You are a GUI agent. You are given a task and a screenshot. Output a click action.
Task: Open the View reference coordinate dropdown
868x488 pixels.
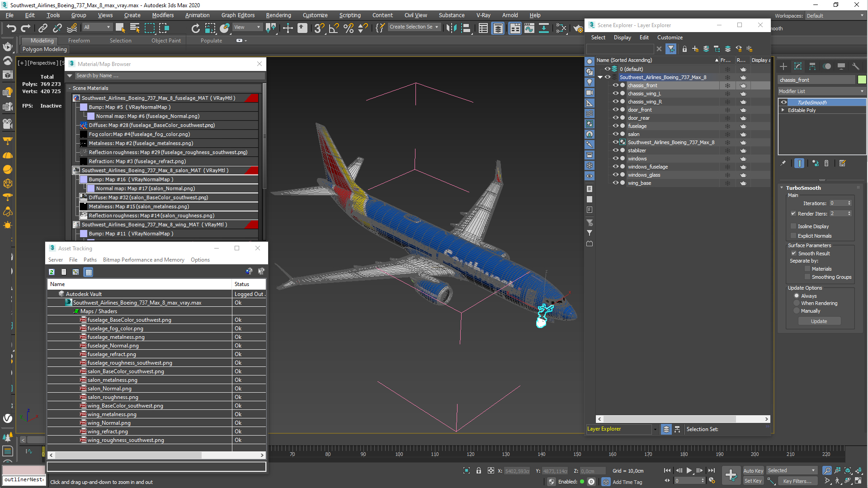coord(247,28)
